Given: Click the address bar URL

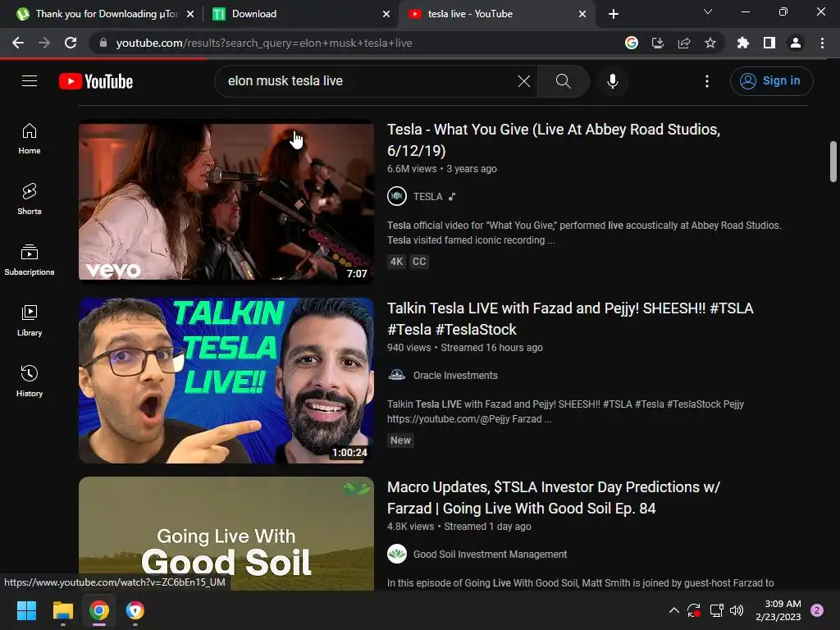Looking at the screenshot, I should pos(264,43).
